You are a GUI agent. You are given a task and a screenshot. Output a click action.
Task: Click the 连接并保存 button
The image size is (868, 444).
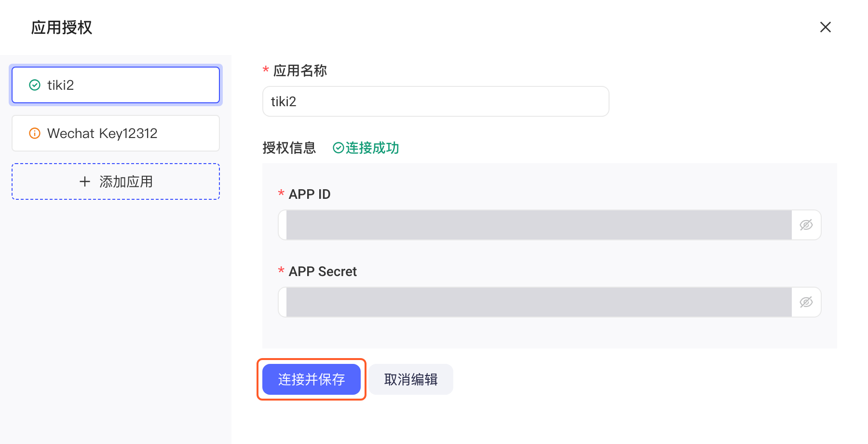(312, 379)
